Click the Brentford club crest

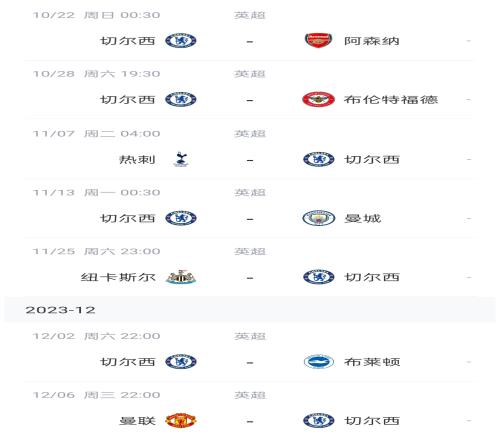coord(318,99)
